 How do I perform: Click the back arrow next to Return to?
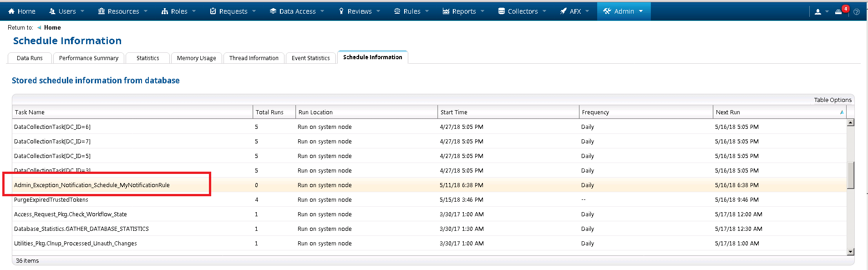pos(39,28)
